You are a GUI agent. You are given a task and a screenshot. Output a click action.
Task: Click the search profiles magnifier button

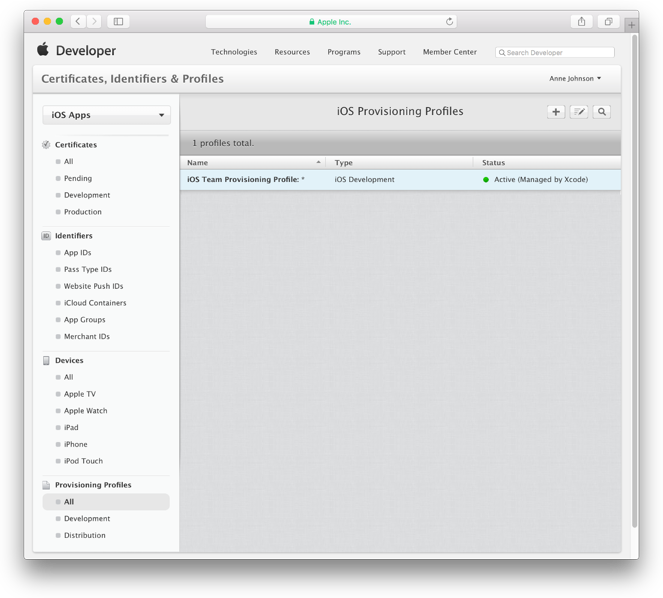602,112
